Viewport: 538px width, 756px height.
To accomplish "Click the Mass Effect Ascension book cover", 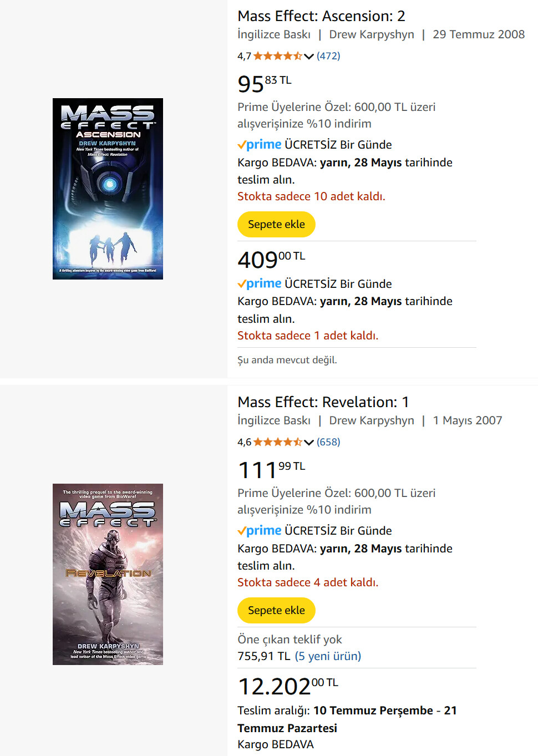I will tap(108, 189).
